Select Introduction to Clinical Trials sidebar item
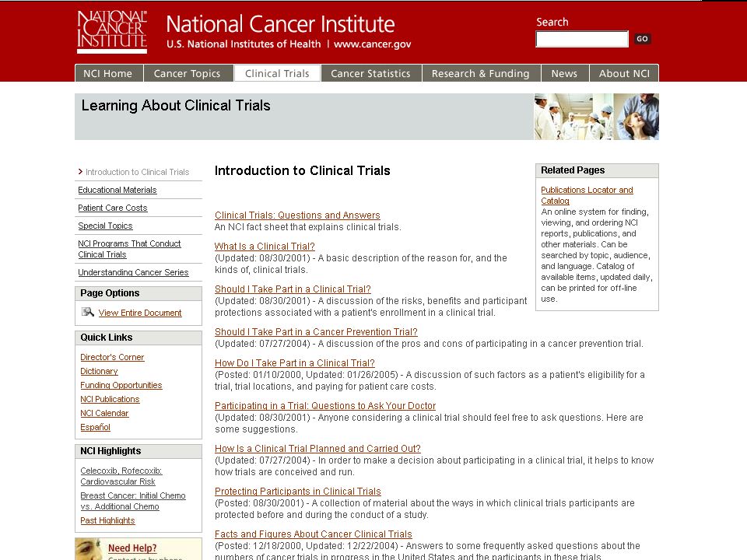This screenshot has width=747, height=560. tap(137, 172)
